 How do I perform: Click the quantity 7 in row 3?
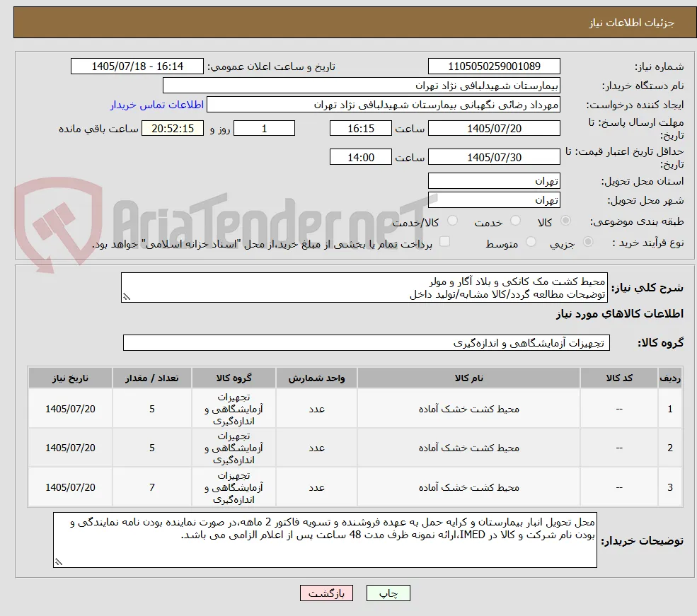151,487
